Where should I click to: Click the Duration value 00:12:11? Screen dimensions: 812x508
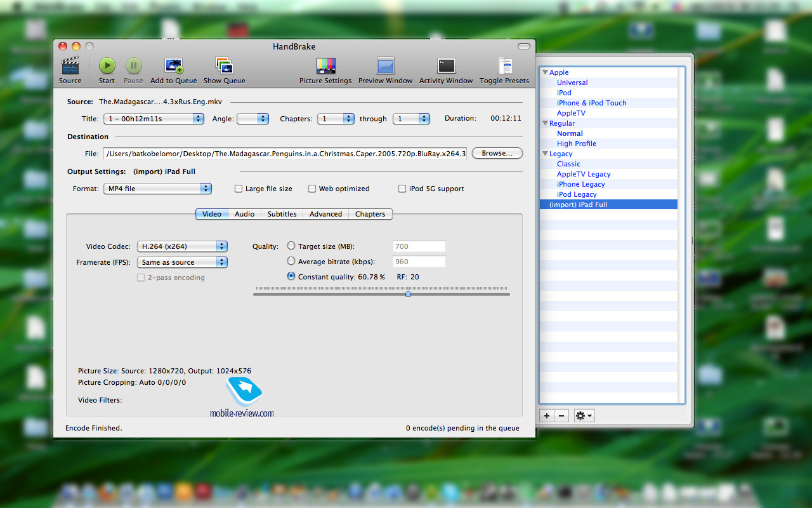coord(506,118)
